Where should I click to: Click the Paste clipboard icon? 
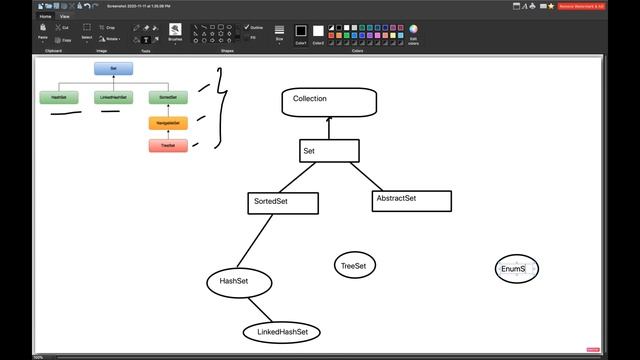pos(43,28)
